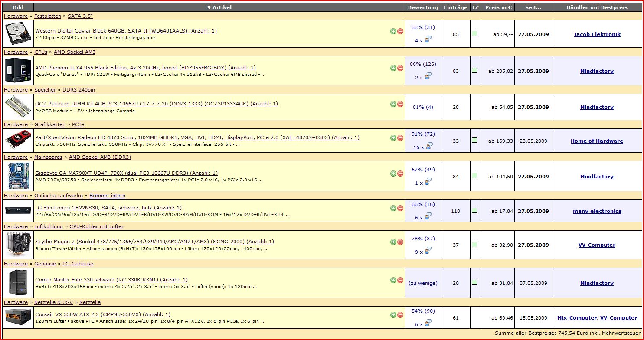
Task: Click date '07.05.2009' in Cooler Master row
Action: [x=533, y=283]
